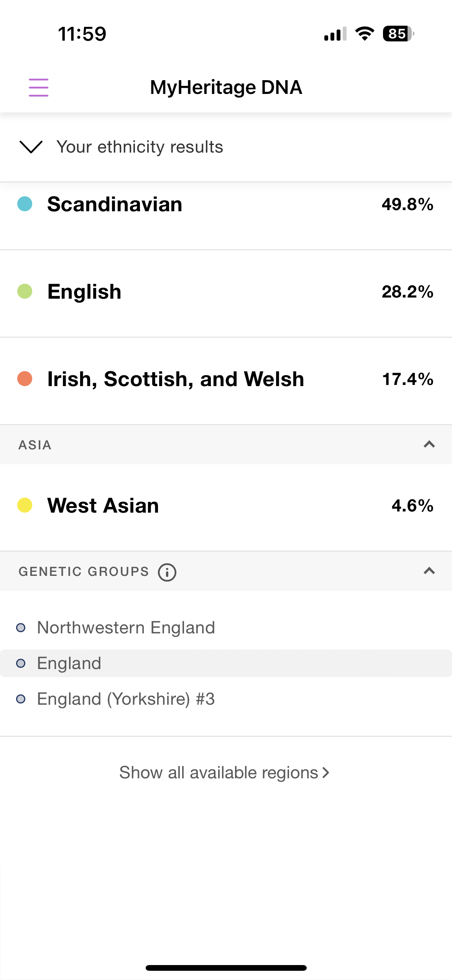Open the purple hamburger menu
The width and height of the screenshot is (452, 980).
(38, 87)
